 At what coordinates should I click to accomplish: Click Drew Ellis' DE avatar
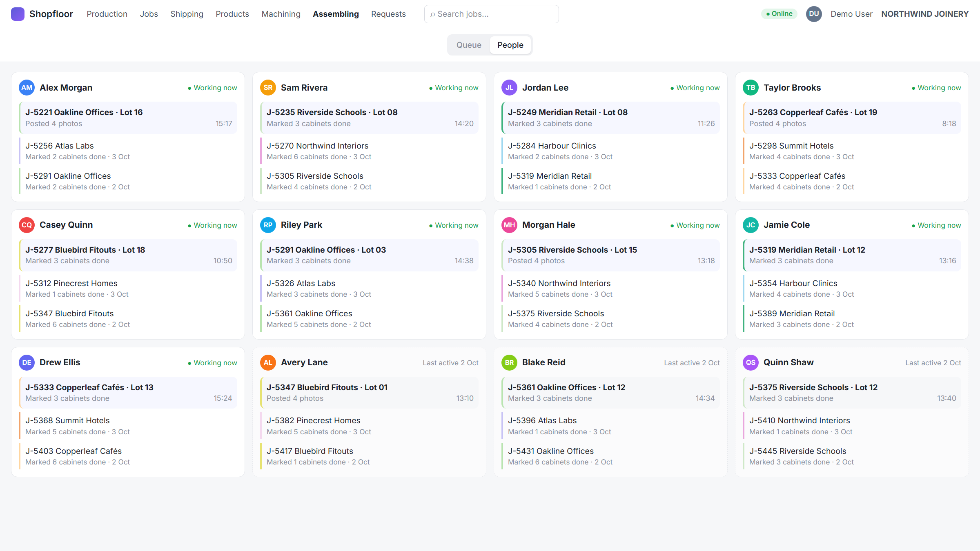coord(27,362)
